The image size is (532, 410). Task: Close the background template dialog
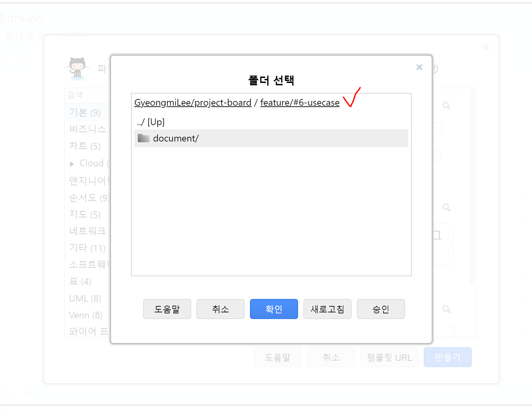[486, 47]
